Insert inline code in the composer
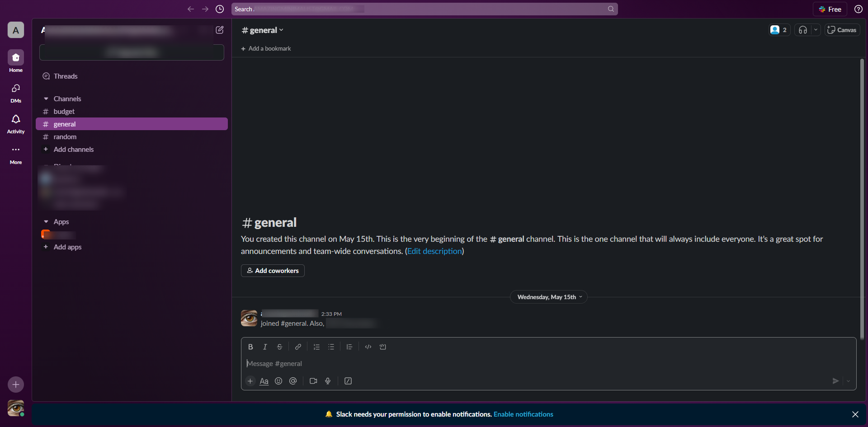This screenshot has height=427, width=868. pos(368,347)
